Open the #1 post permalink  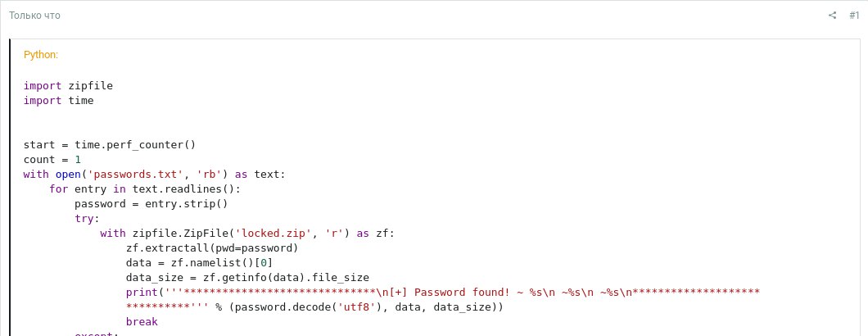coord(854,16)
